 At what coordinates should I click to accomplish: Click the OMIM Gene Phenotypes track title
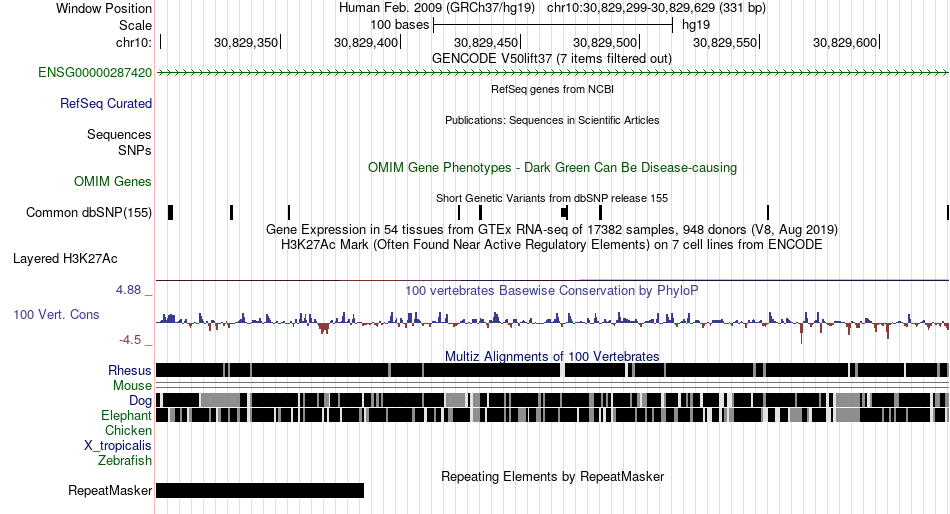(552, 167)
